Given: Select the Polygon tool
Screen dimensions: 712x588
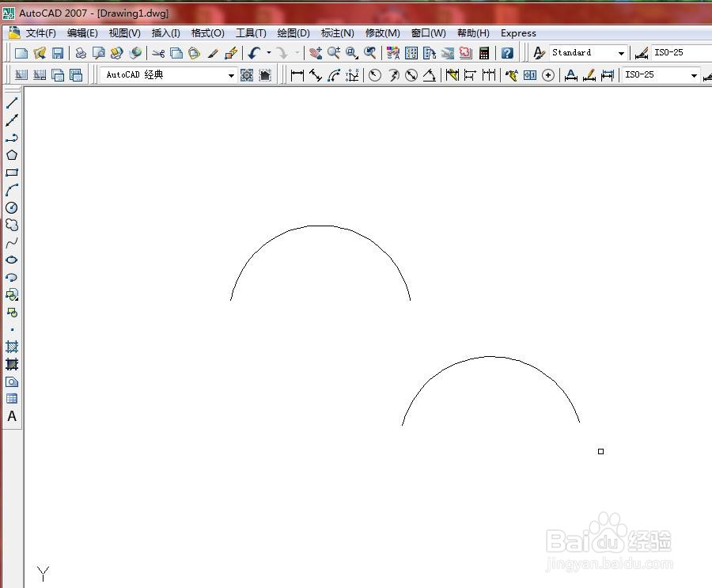Looking at the screenshot, I should coord(12,155).
